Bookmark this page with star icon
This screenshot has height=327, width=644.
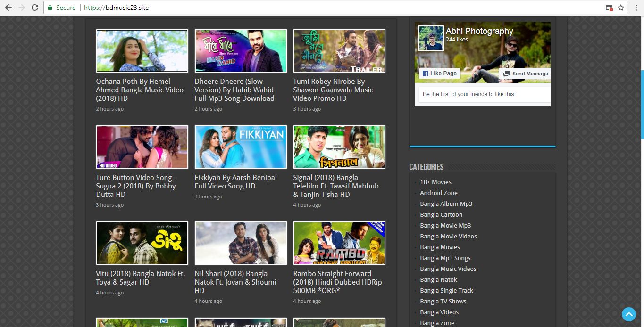(x=621, y=8)
